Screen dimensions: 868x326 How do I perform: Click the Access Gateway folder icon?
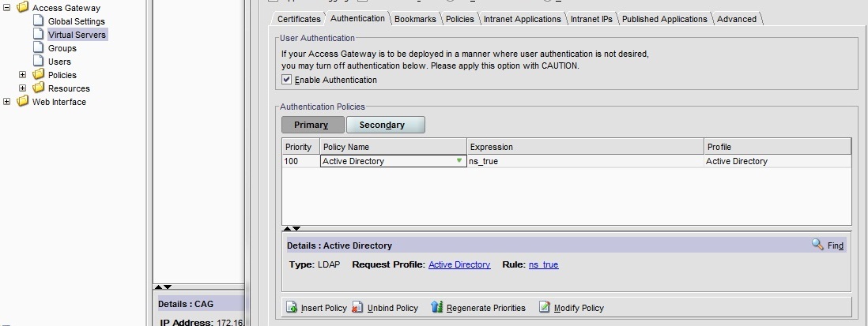pos(23,8)
